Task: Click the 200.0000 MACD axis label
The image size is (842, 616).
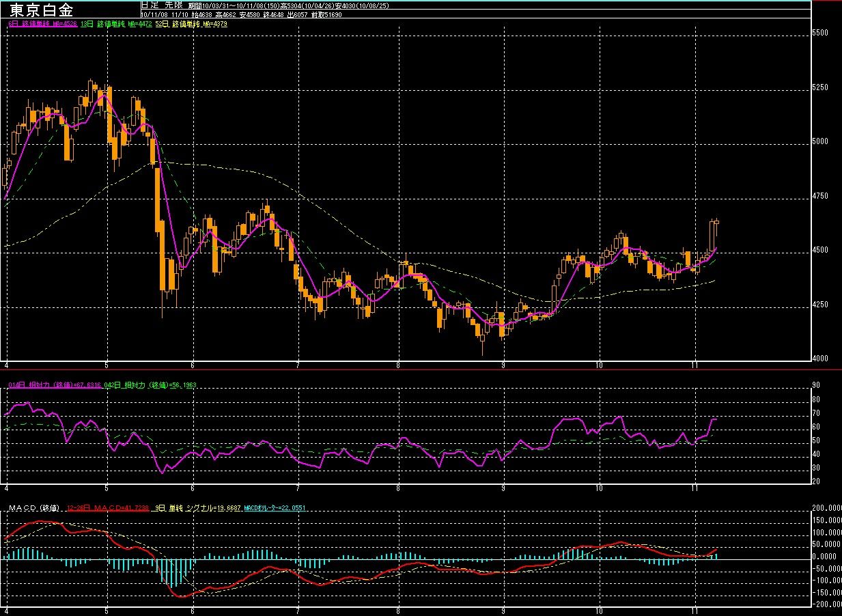Action: pos(826,509)
